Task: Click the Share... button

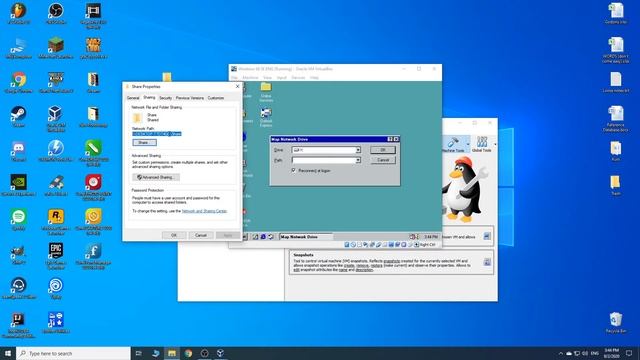Action: (x=144, y=142)
